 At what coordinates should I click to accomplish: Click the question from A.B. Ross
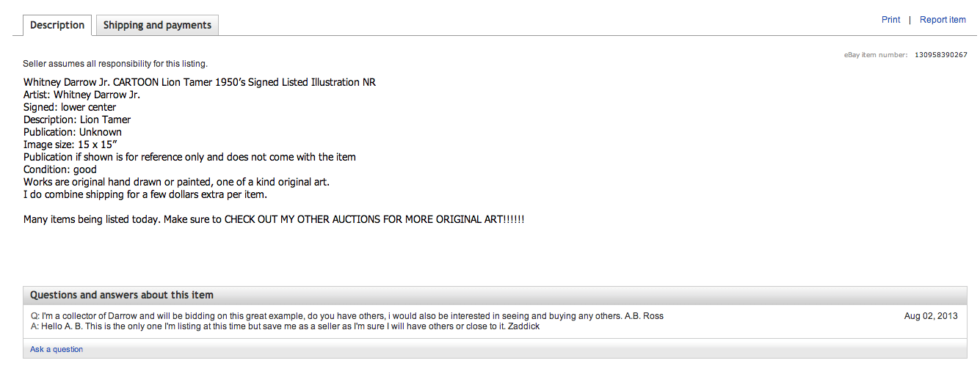(x=346, y=316)
